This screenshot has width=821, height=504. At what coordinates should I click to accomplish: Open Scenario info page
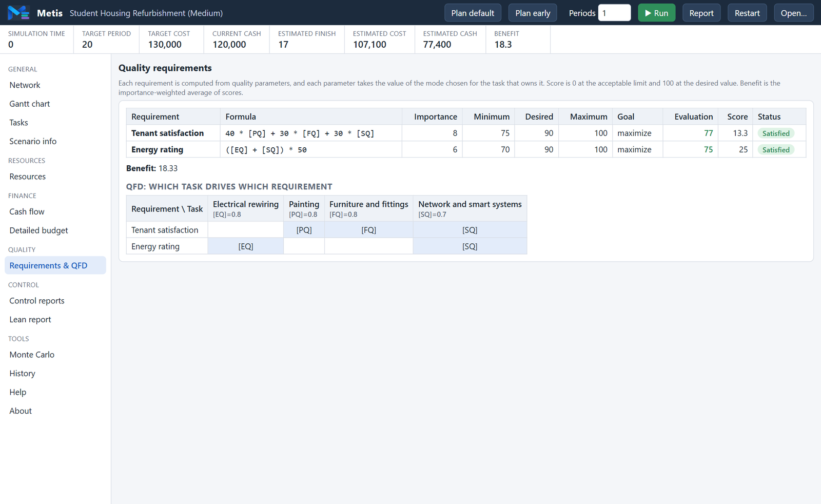(x=55, y=141)
